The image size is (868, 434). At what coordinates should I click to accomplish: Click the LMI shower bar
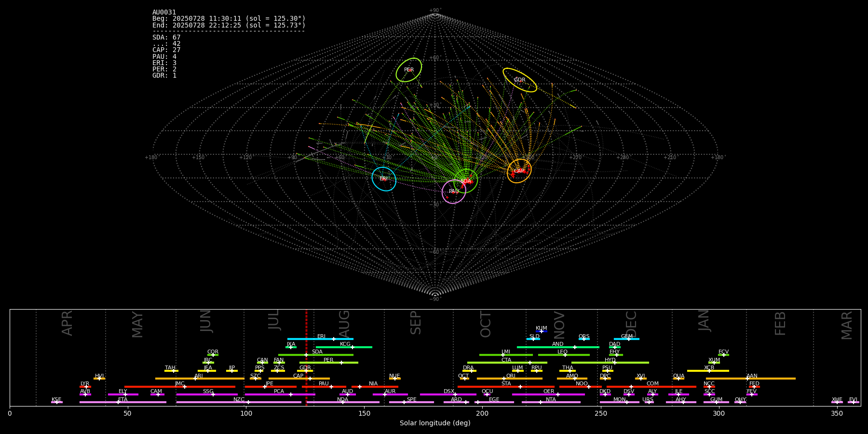[x=506, y=355]
